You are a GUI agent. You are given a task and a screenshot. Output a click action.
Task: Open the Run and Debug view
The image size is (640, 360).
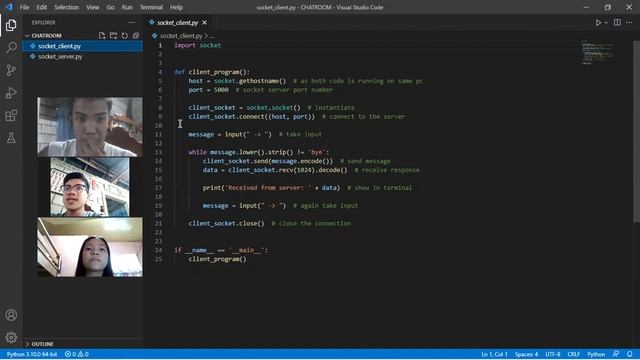(x=11, y=93)
